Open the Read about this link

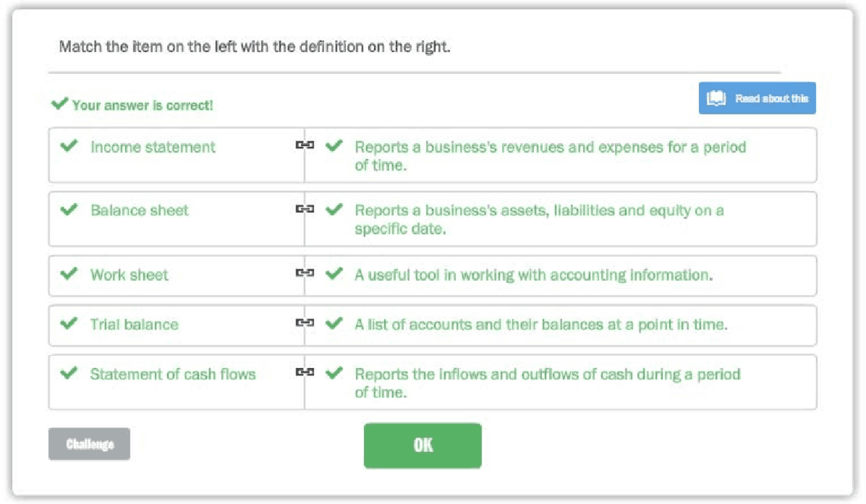coord(757,97)
